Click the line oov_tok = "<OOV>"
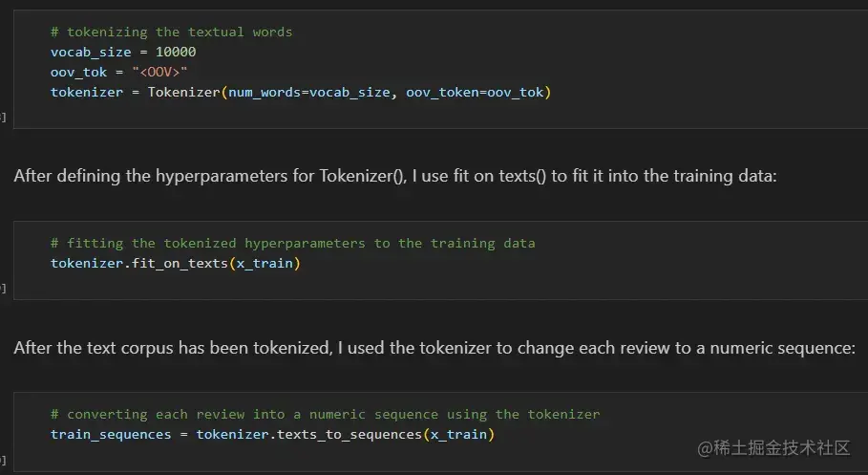868x475 pixels. tap(119, 72)
